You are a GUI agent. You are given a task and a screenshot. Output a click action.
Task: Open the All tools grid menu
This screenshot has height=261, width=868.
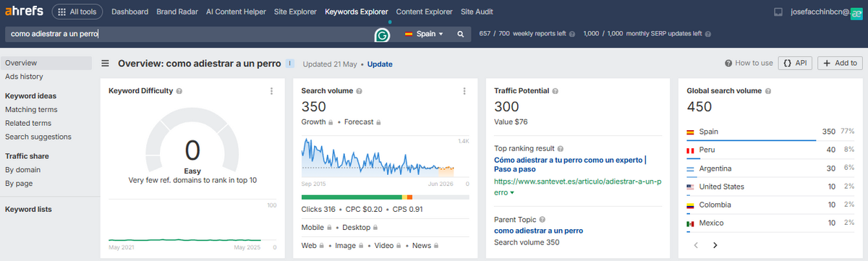77,12
